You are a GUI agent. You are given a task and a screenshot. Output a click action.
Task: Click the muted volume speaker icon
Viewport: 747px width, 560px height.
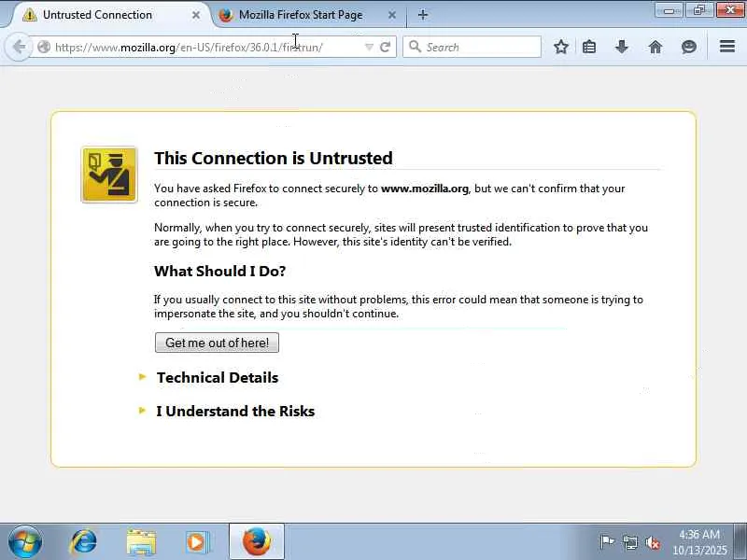652,542
